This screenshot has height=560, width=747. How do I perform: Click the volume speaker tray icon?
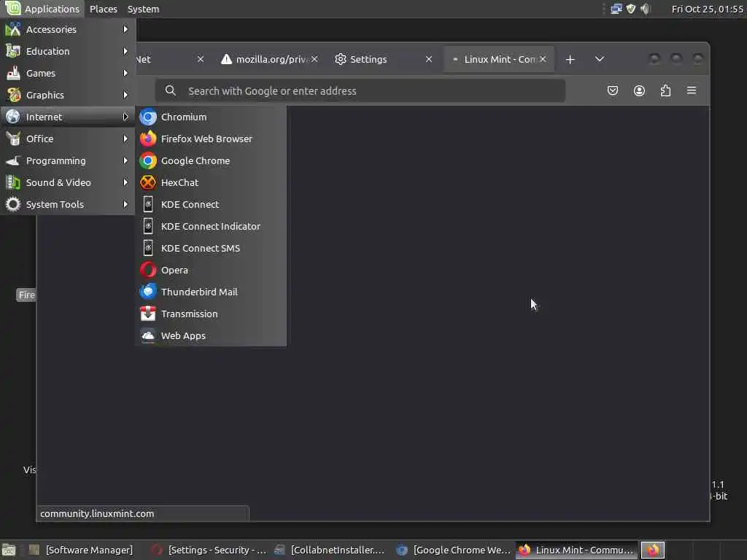(646, 9)
